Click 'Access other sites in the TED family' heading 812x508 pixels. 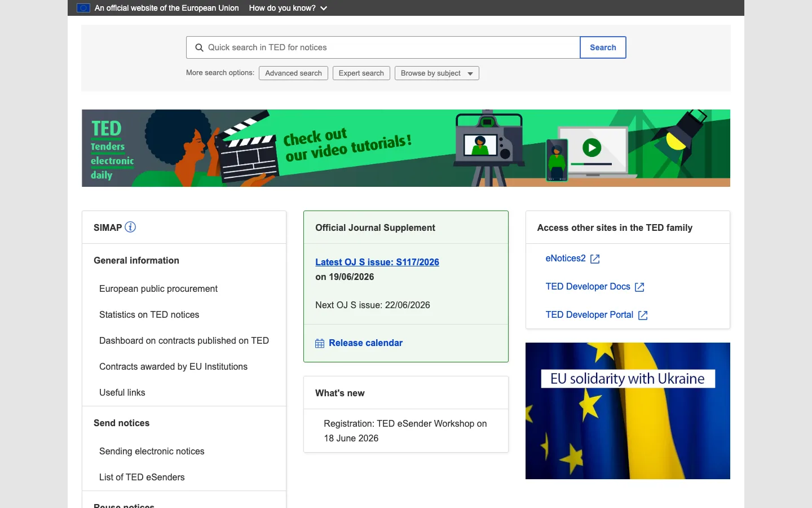pyautogui.click(x=615, y=227)
